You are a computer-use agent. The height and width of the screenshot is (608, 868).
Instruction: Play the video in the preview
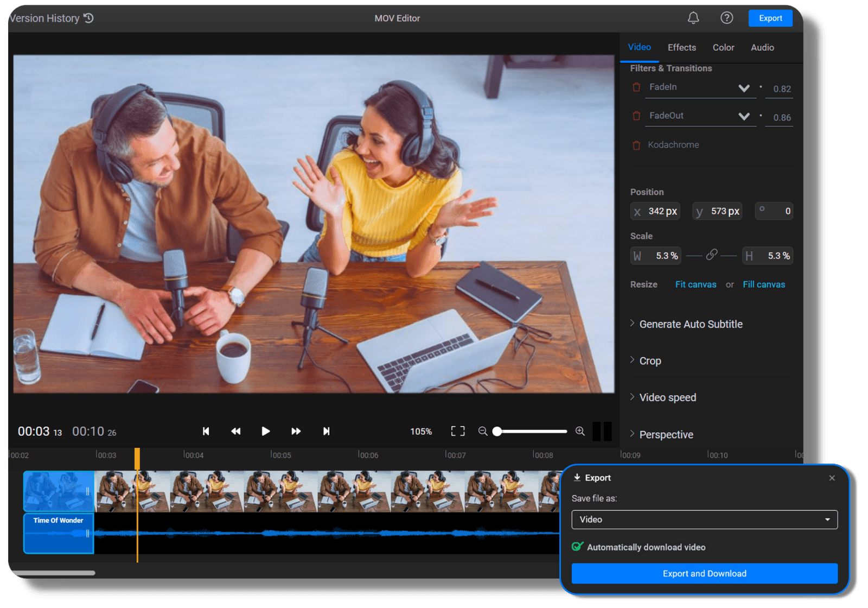coord(265,431)
